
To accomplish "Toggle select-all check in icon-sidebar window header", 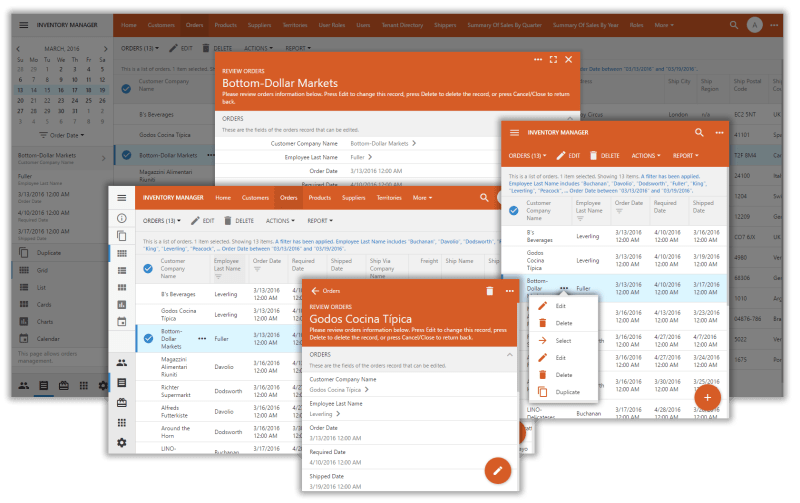I will pyautogui.click(x=148, y=268).
